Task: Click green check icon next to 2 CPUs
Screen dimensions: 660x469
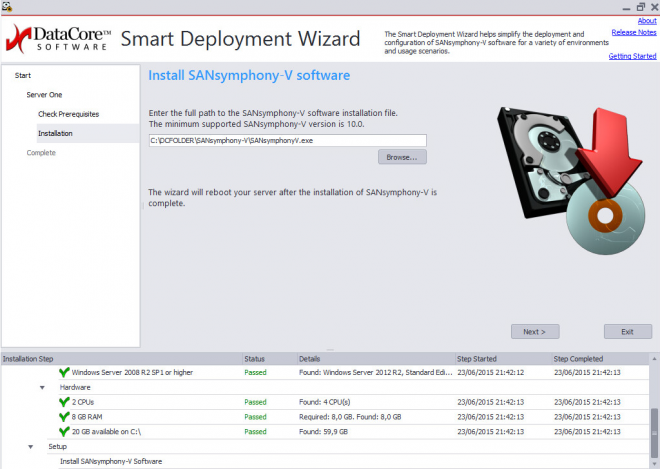Action: tap(64, 402)
